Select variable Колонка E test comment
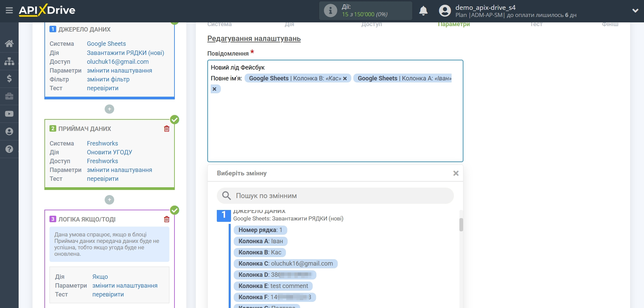Screen dimensions: 644x308 (x=273, y=286)
